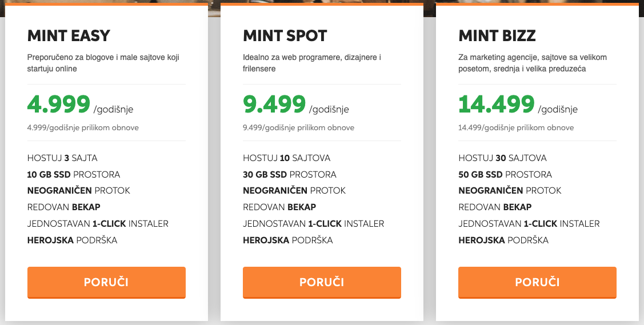This screenshot has width=644, height=325.
Task: Order the Mint Spot plan via PORUČI
Action: [x=322, y=282]
